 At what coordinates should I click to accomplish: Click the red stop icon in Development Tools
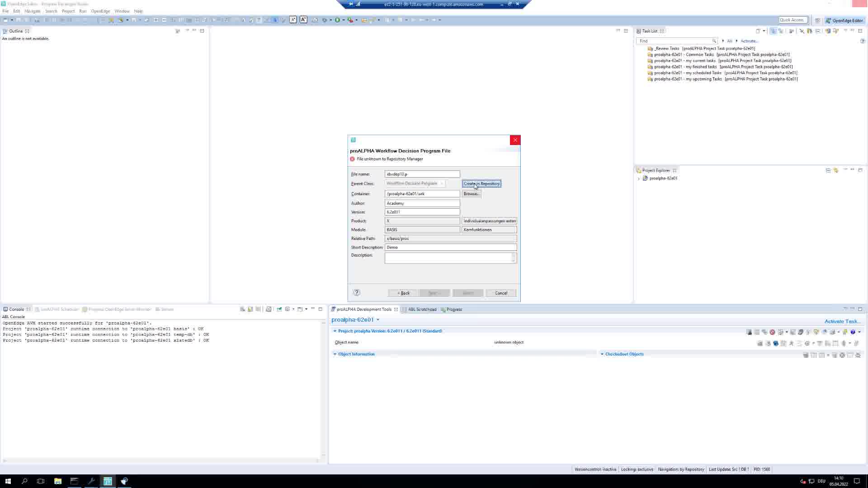click(x=772, y=332)
